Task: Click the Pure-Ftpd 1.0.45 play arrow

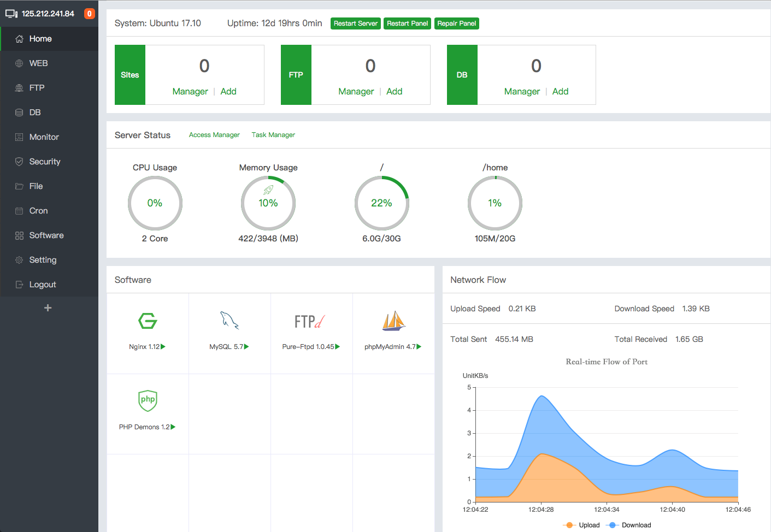Action: tap(337, 346)
